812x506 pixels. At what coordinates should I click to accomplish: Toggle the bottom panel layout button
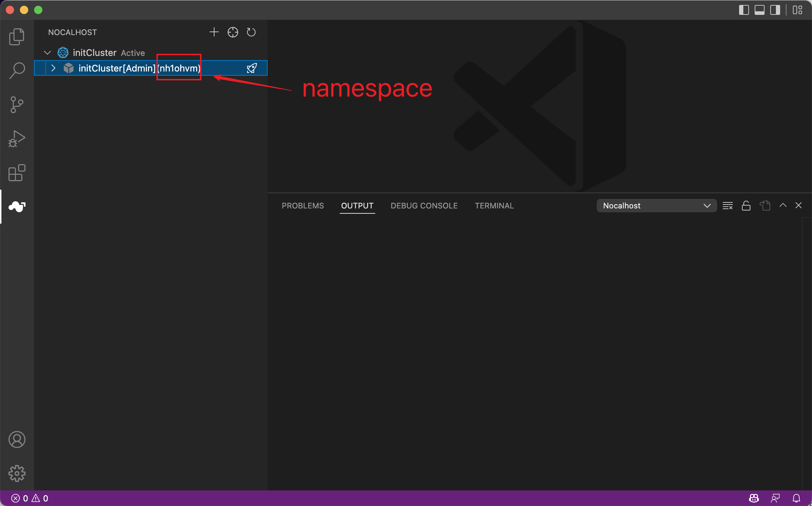[759, 10]
